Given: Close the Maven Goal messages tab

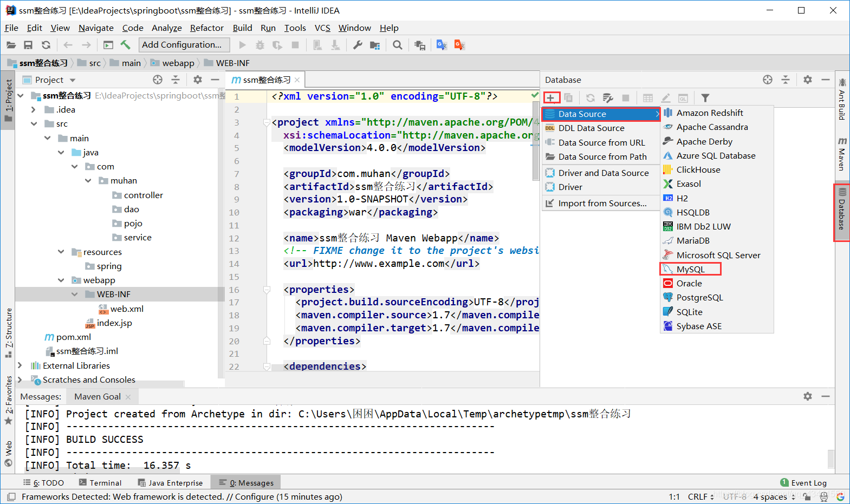Looking at the screenshot, I should tap(128, 397).
